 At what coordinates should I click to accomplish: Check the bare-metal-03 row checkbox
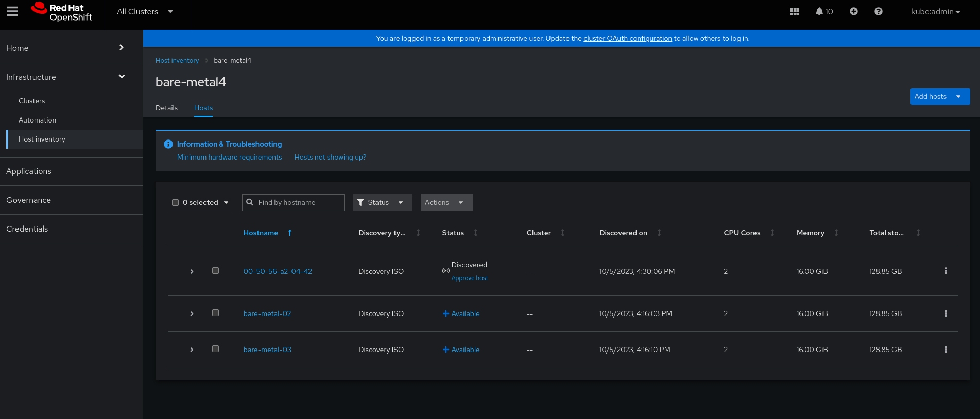215,349
